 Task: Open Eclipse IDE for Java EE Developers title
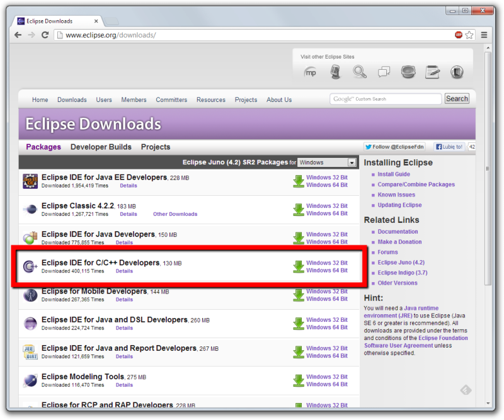[x=104, y=178]
